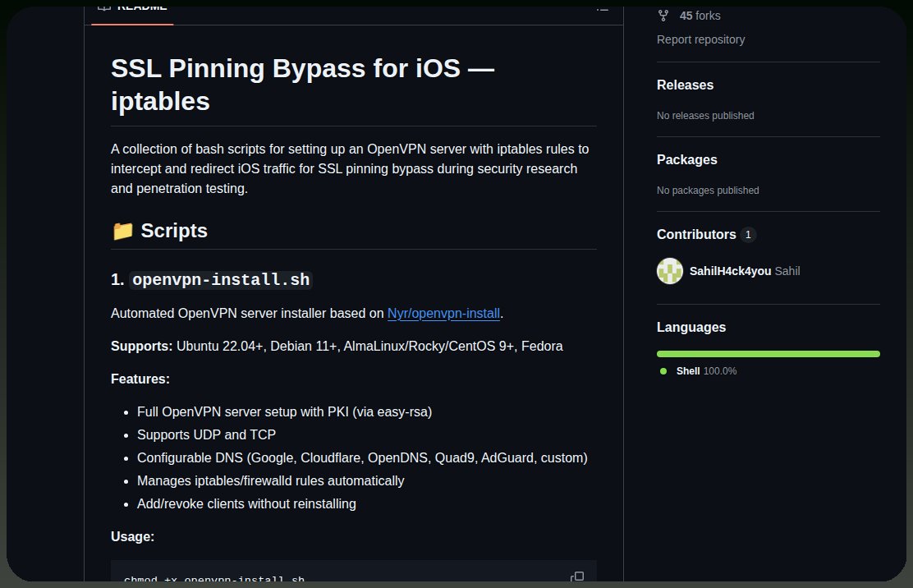Image resolution: width=913 pixels, height=588 pixels.
Task: Open the 45 forks link
Action: 700,16
